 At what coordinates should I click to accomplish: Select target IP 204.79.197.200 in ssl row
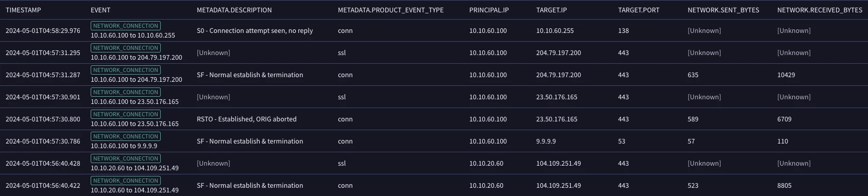tap(558, 52)
